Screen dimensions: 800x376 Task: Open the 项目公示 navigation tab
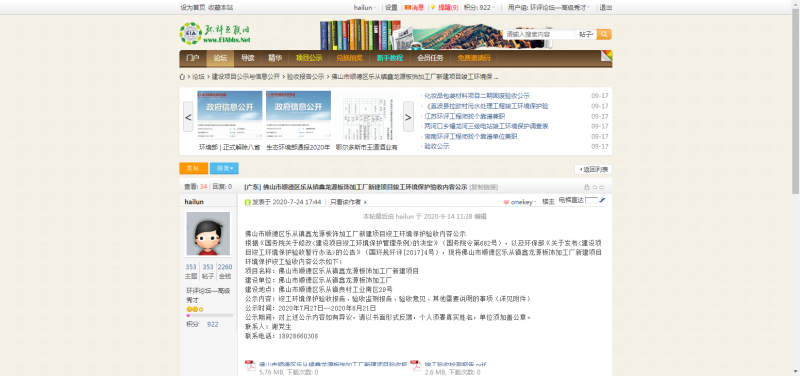[x=309, y=58]
